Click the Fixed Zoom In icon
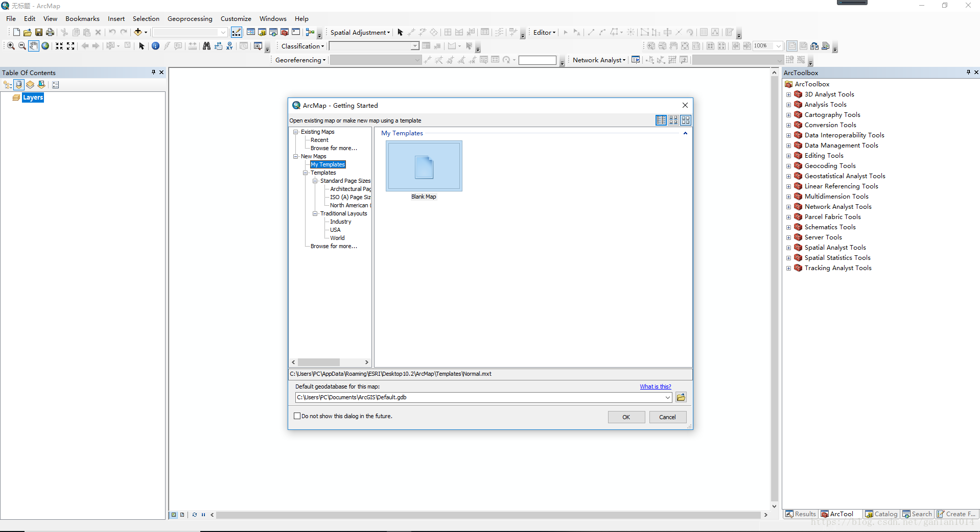980x532 pixels. pos(59,46)
